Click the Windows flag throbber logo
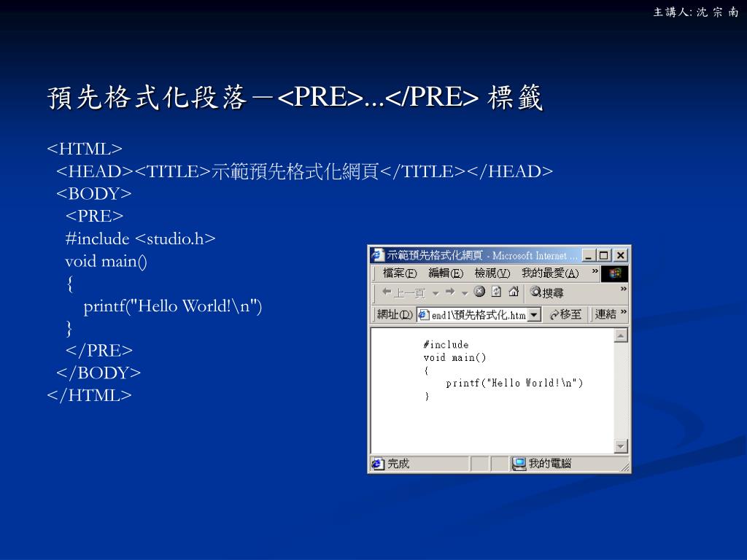 [x=614, y=274]
